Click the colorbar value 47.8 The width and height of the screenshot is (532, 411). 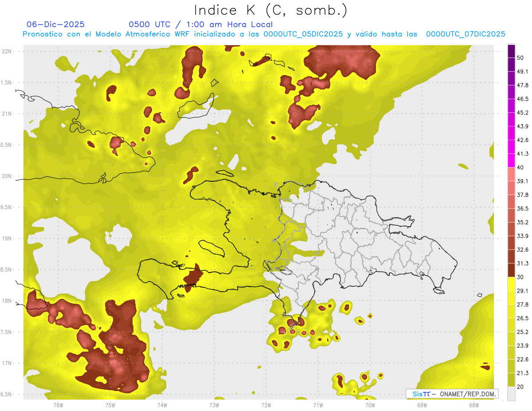[523, 85]
